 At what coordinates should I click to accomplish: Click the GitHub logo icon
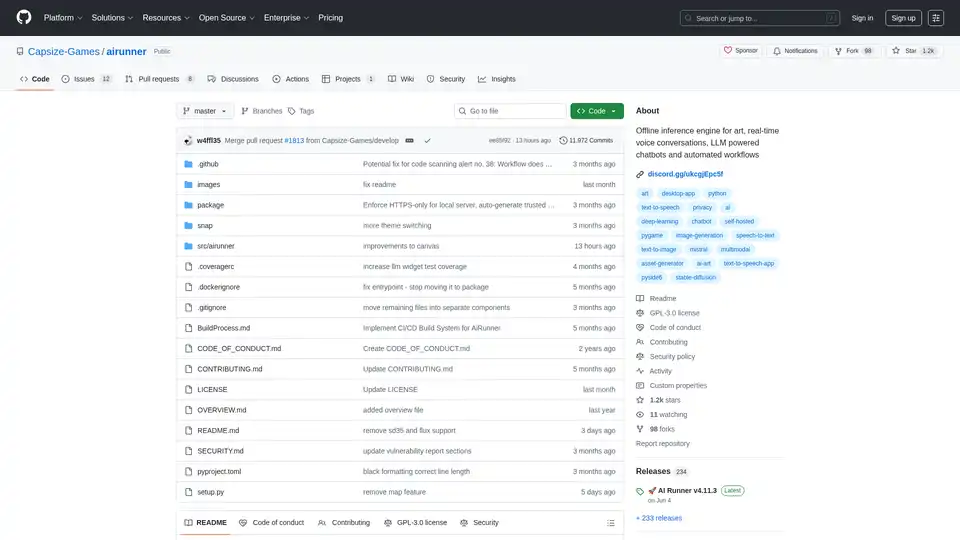24,17
